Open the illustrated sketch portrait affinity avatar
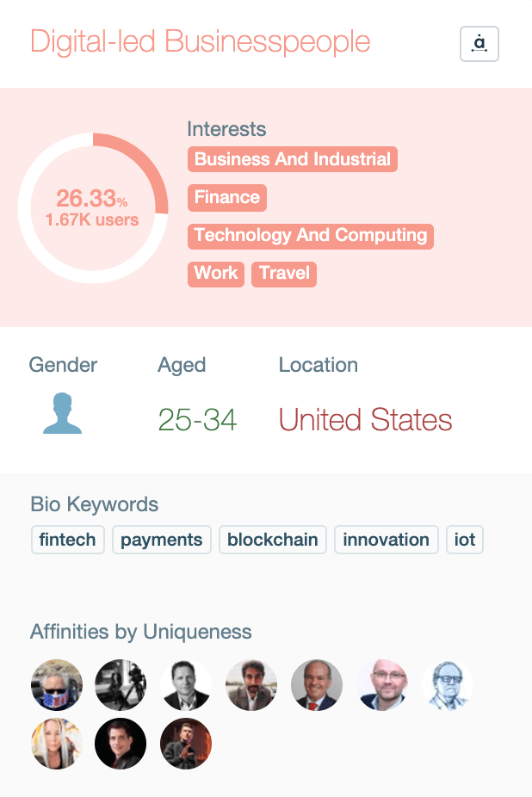Image resolution: width=532 pixels, height=797 pixels. pos(448,686)
